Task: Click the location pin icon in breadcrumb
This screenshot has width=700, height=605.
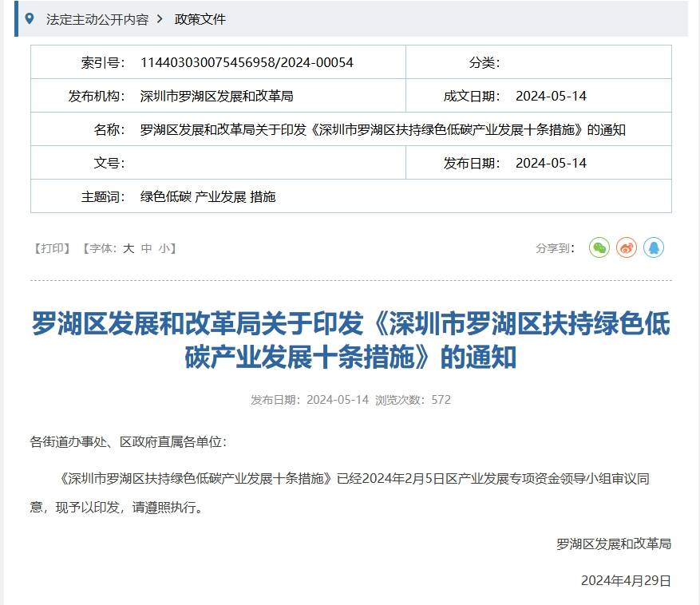Action: [30, 18]
